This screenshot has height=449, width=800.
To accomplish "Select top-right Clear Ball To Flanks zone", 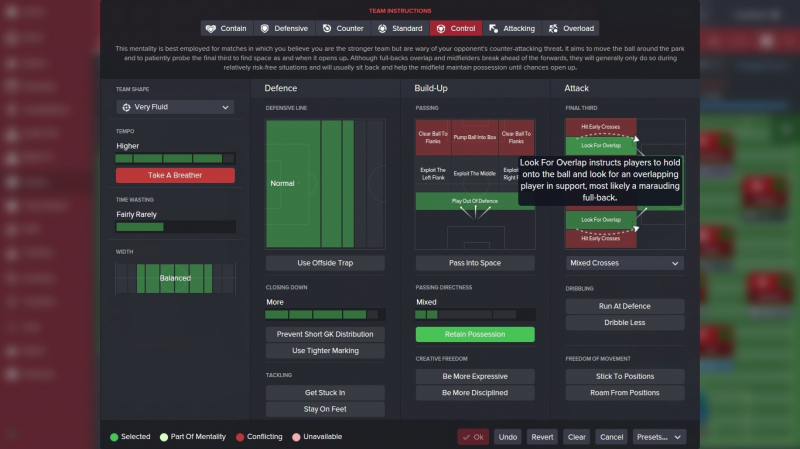I will click(x=516, y=137).
